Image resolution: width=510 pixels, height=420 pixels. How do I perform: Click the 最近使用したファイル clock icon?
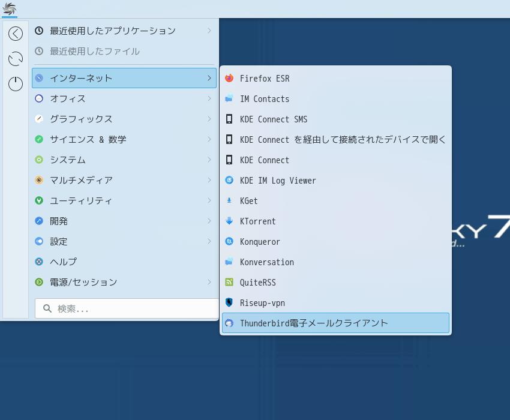[39, 51]
